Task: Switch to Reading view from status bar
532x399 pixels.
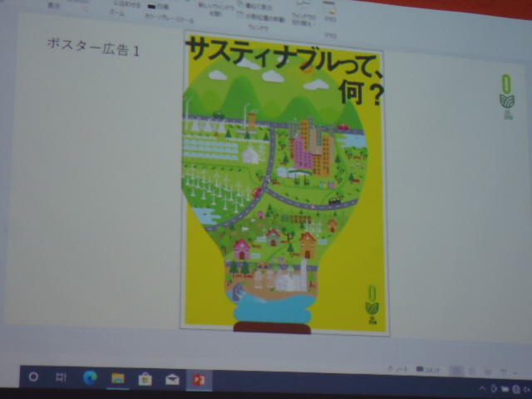Action: (488, 372)
